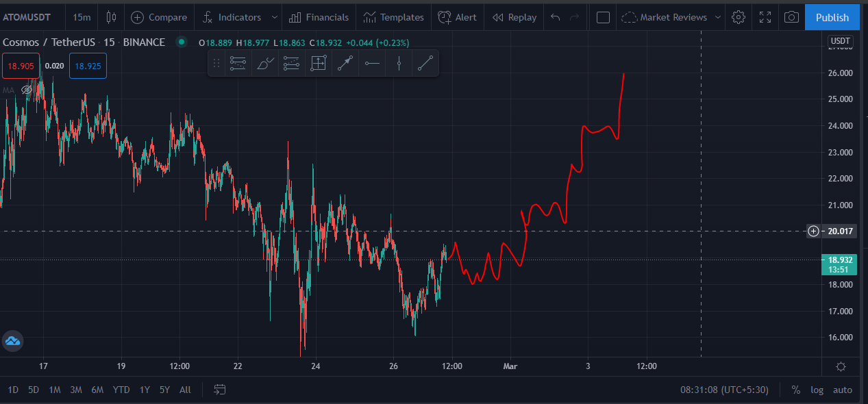868x404 pixels.
Task: Click the Compare symbol button
Action: click(159, 17)
